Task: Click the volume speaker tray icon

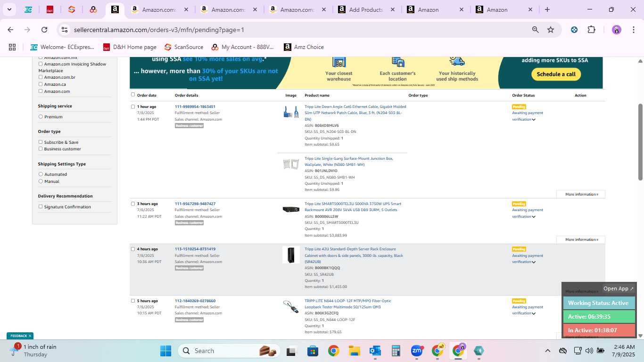Action: point(589,351)
